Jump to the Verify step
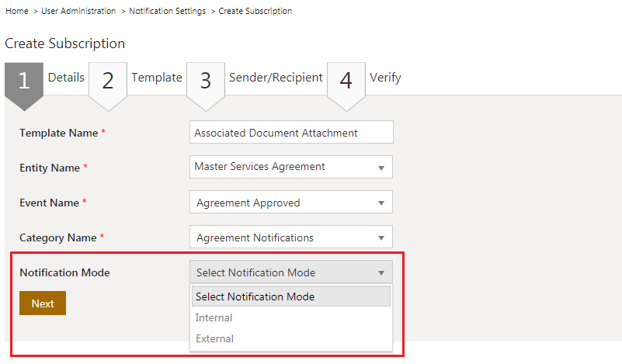 click(385, 78)
